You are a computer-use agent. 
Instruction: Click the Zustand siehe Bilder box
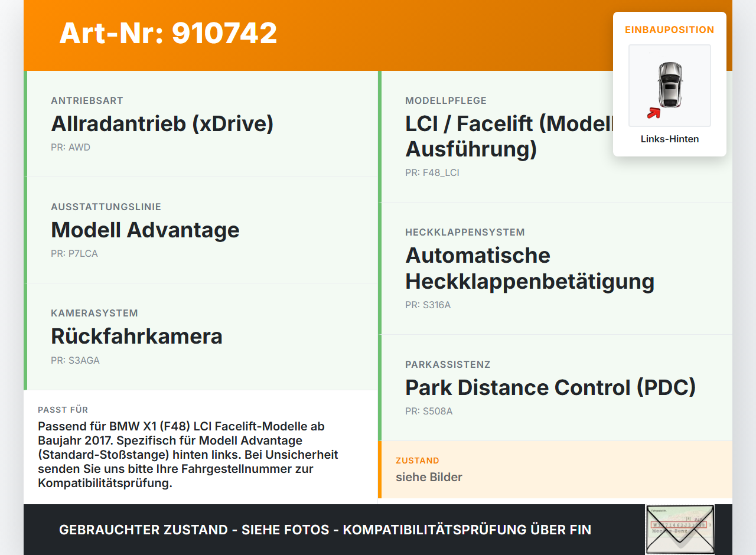tap(555, 469)
